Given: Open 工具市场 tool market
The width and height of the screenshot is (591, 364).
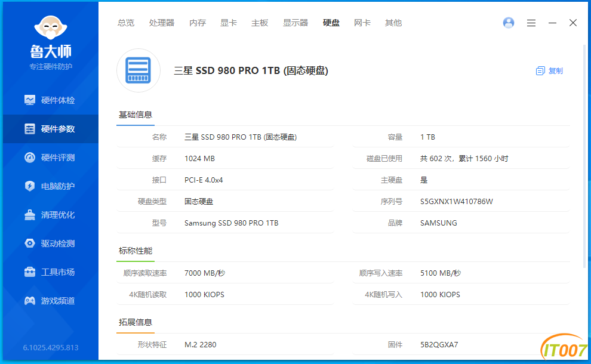Looking at the screenshot, I should coord(51,272).
